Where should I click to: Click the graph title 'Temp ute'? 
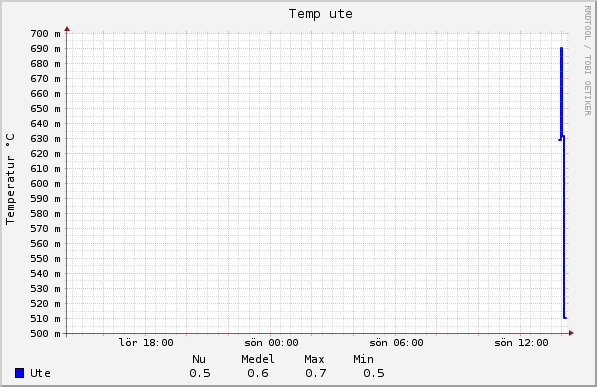321,14
